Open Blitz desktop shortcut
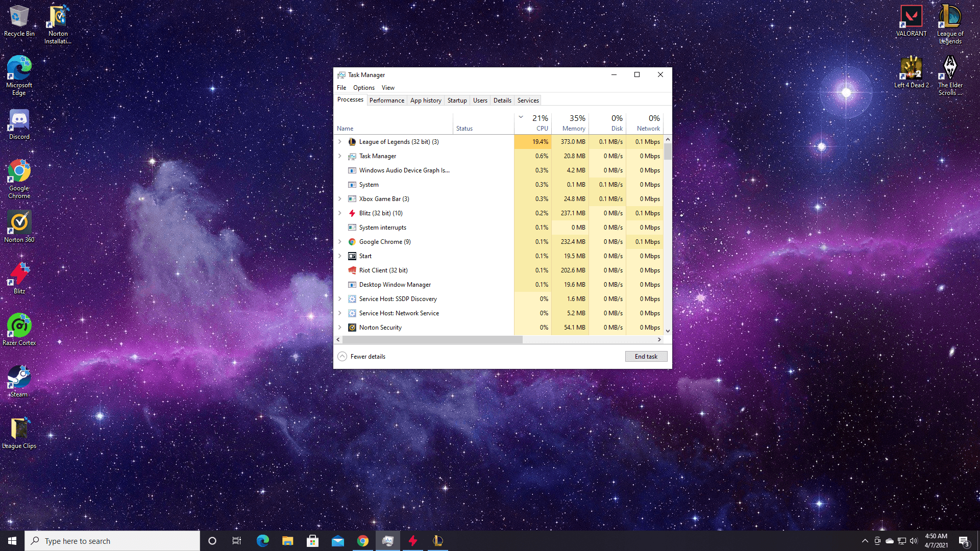This screenshot has height=551, width=980. tap(19, 279)
